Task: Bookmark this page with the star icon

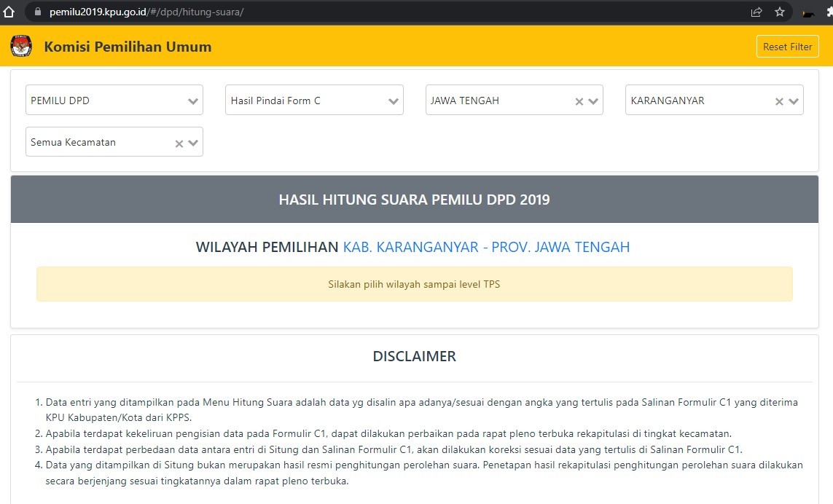Action: point(780,12)
